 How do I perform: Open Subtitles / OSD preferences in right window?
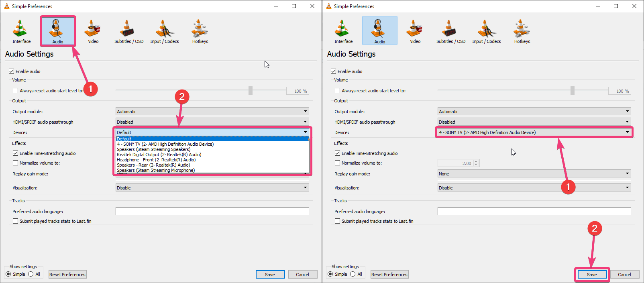(x=450, y=31)
